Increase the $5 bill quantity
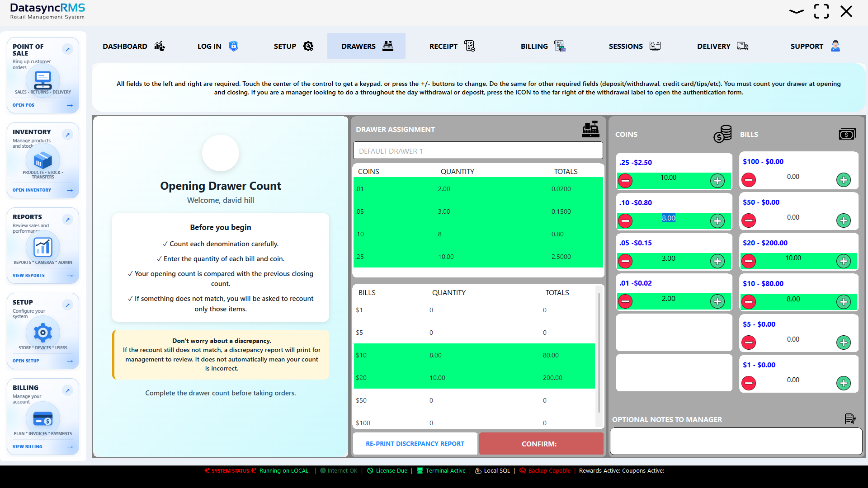Screen dimensions: 868x488 click(844, 343)
